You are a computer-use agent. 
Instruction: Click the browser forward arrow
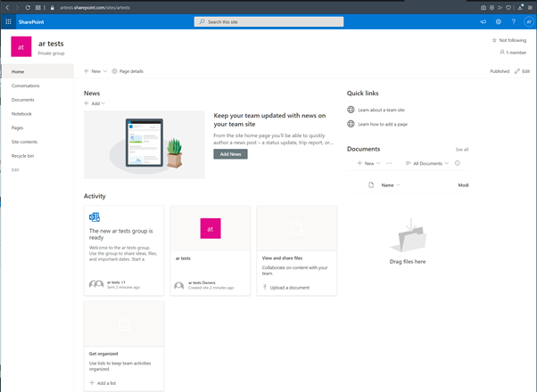tap(17, 7)
